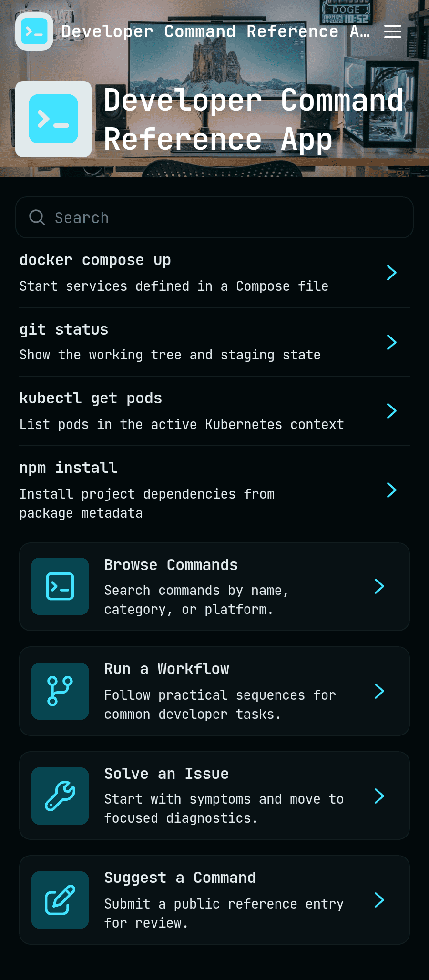Open the hamburger menu

coord(393,31)
